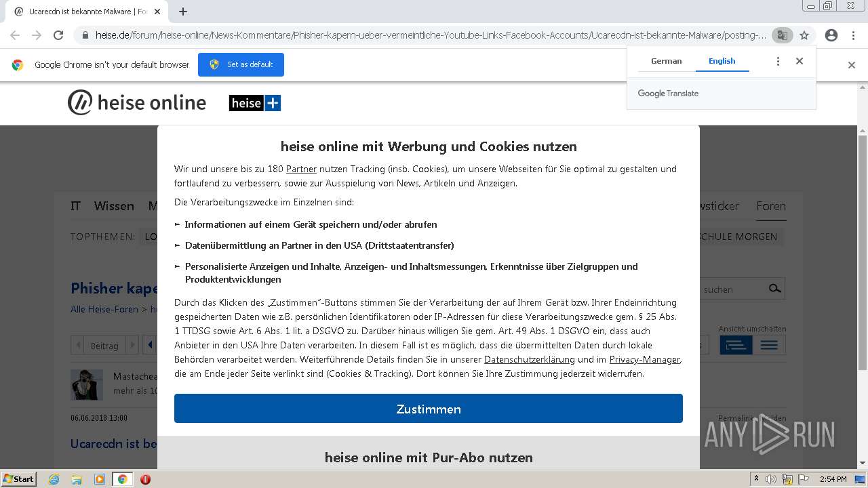Expand 'Datenübermittlung an Partner in den USA'

click(314, 245)
